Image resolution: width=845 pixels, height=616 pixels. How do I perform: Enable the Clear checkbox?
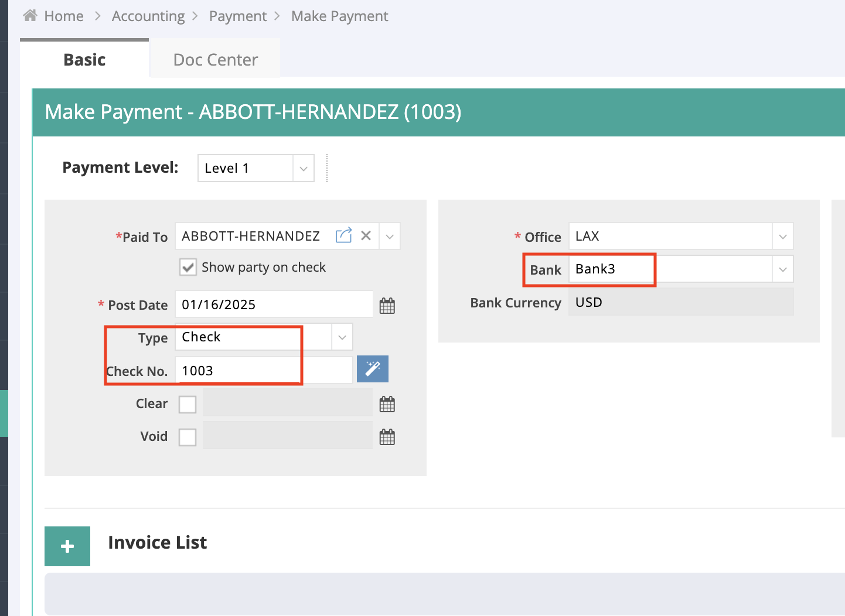(x=188, y=404)
